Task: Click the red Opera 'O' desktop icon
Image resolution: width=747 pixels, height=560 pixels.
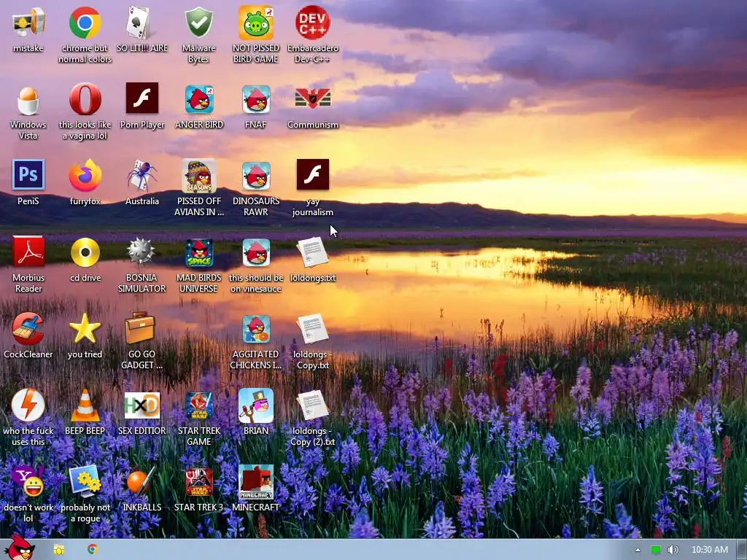Action: pyautogui.click(x=85, y=99)
